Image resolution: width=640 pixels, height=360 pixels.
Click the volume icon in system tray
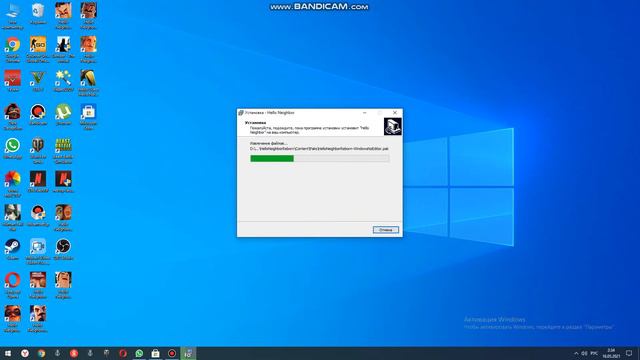pyautogui.click(x=584, y=353)
